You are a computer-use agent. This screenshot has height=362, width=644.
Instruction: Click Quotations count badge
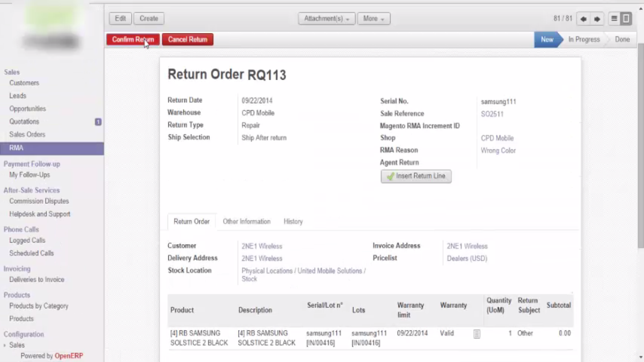coord(98,122)
